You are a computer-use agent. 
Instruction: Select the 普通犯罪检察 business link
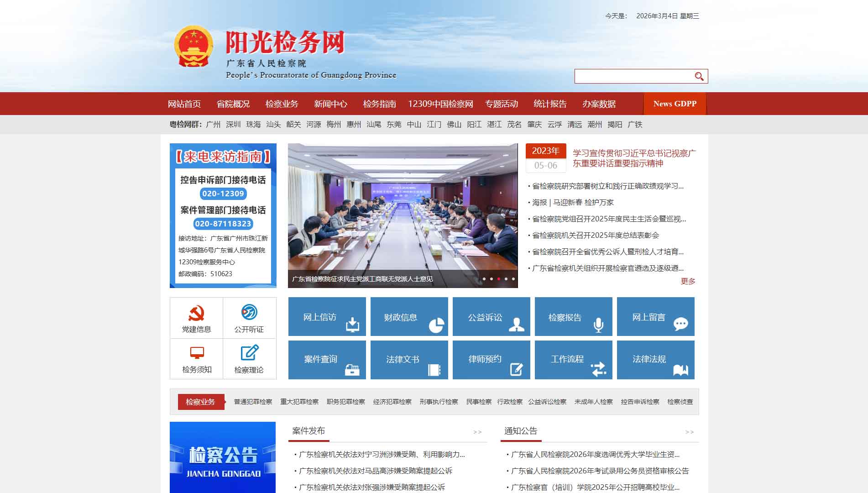253,402
